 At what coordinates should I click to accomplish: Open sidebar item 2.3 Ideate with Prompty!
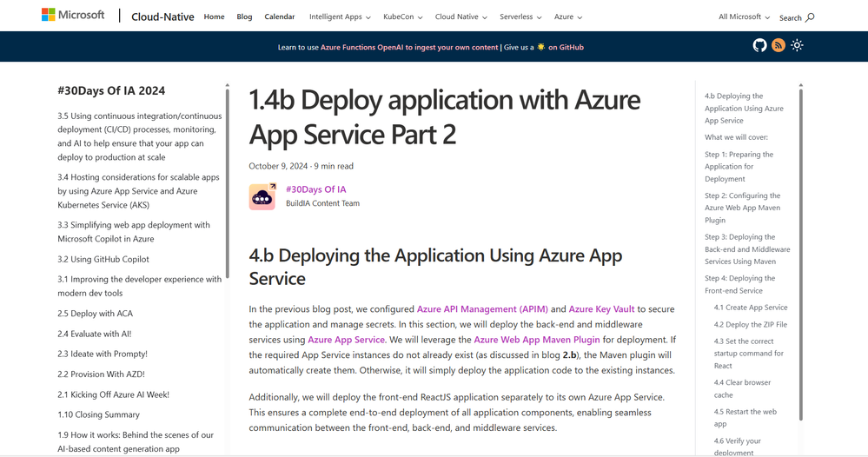(x=103, y=354)
